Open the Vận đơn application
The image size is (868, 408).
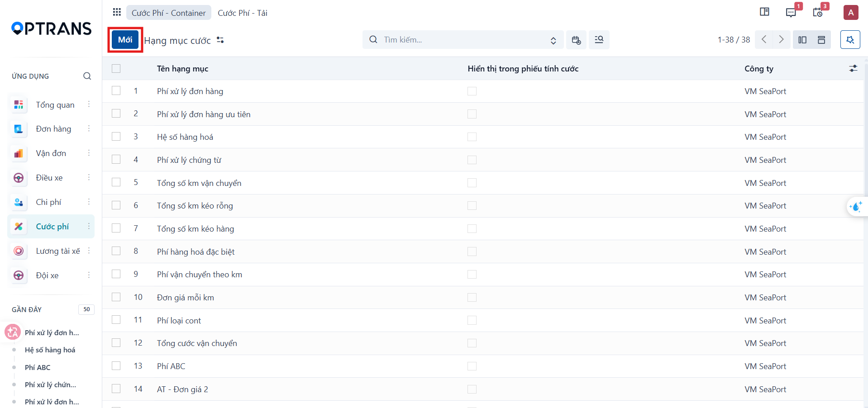click(51, 153)
